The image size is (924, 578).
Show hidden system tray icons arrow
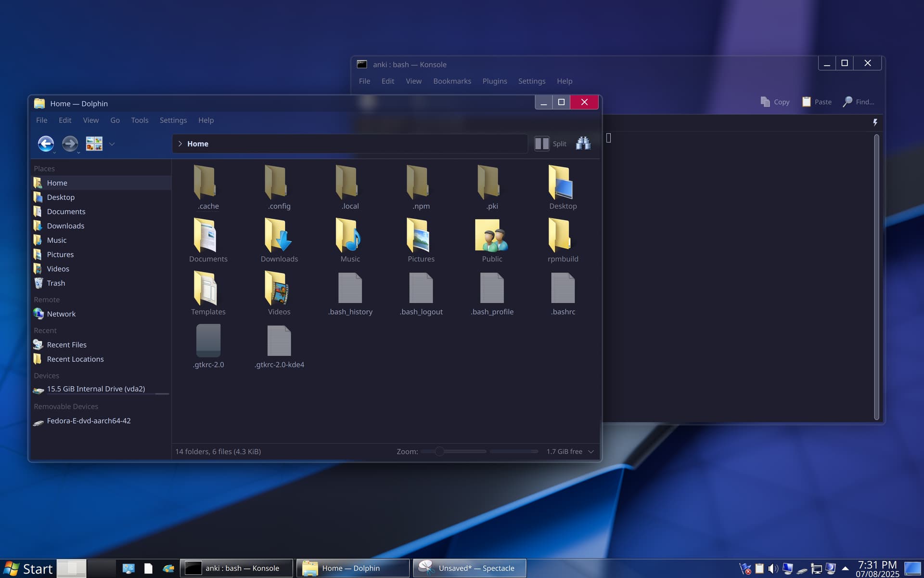coord(845,569)
